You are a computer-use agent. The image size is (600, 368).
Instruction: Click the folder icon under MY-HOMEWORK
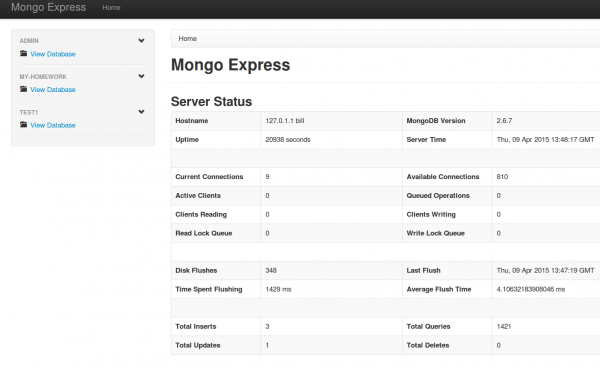pyautogui.click(x=23, y=89)
